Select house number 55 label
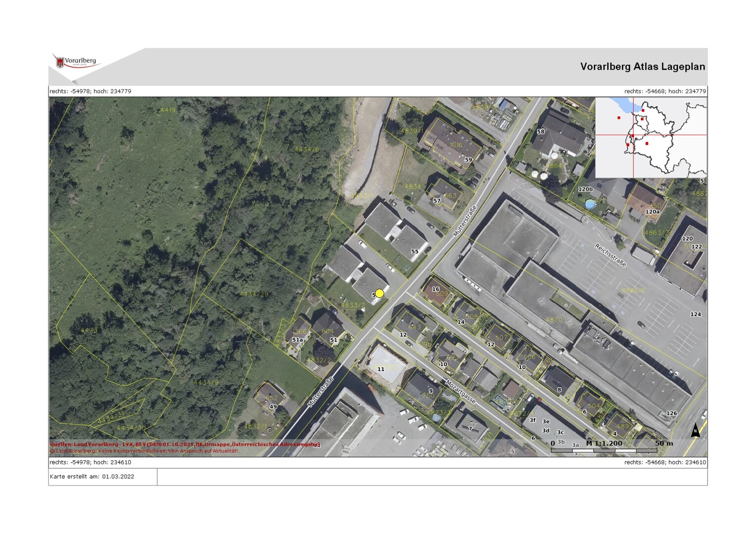 coord(415,252)
